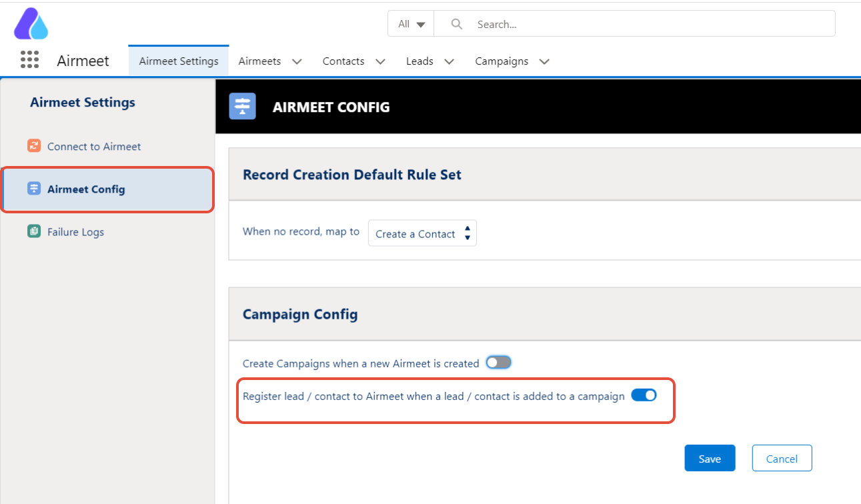Click the Airmeet logo icon
The width and height of the screenshot is (861, 504).
[x=31, y=24]
